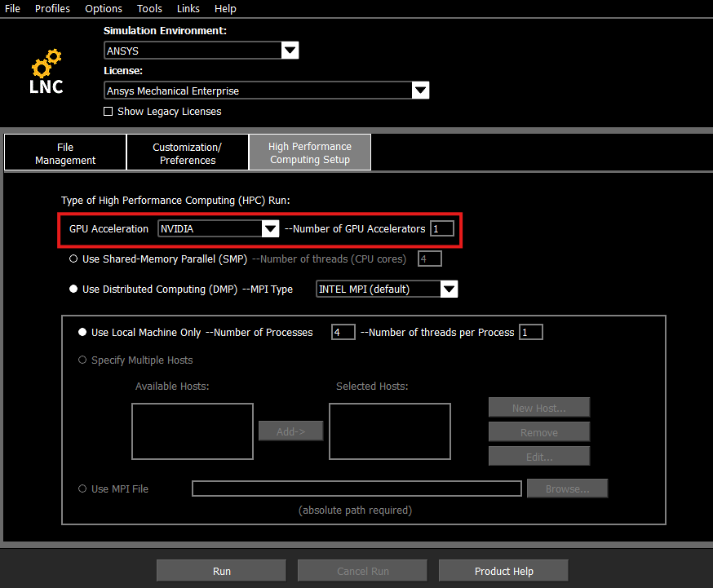The height and width of the screenshot is (588, 713).
Task: Click the Available Hosts list box
Action: tap(193, 431)
